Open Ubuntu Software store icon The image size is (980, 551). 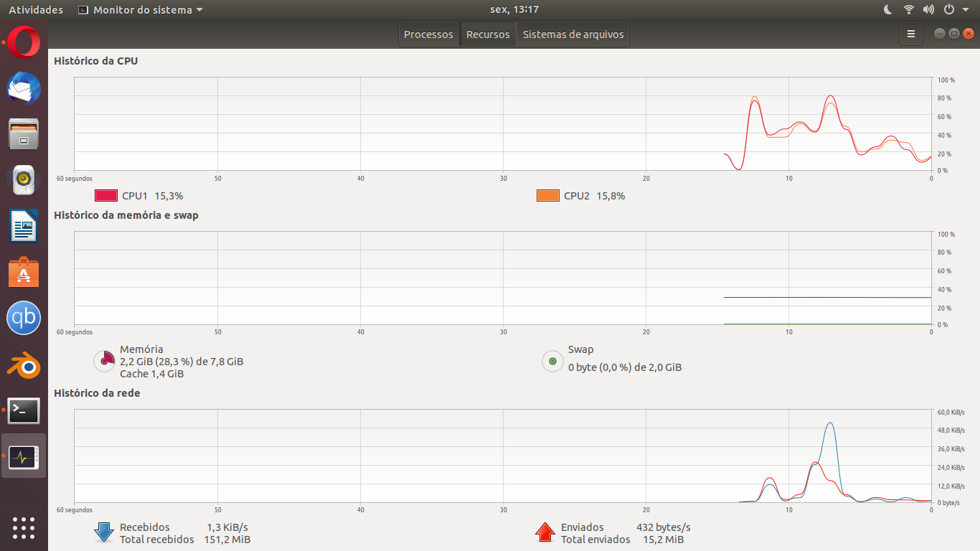(24, 273)
